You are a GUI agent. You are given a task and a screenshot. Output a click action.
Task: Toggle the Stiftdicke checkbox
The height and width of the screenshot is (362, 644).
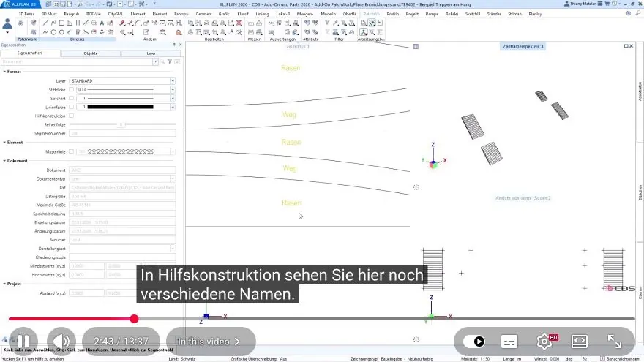tap(72, 89)
